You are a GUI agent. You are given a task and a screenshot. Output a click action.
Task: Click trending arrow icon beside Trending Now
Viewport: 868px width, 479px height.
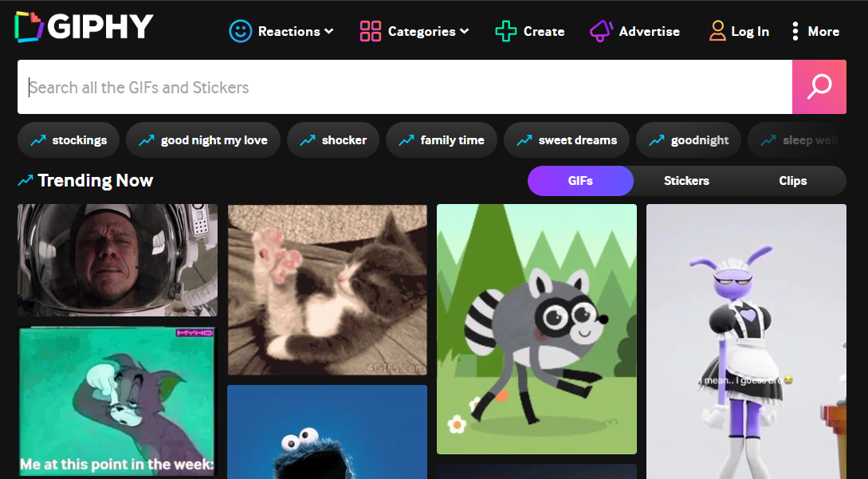pos(26,181)
